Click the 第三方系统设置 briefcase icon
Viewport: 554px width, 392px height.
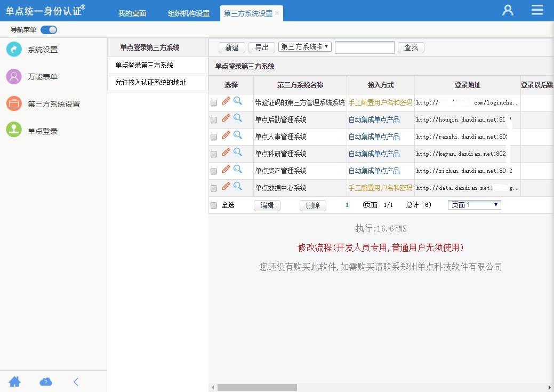14,103
